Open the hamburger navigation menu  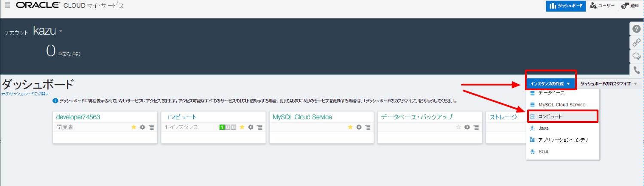tap(7, 6)
